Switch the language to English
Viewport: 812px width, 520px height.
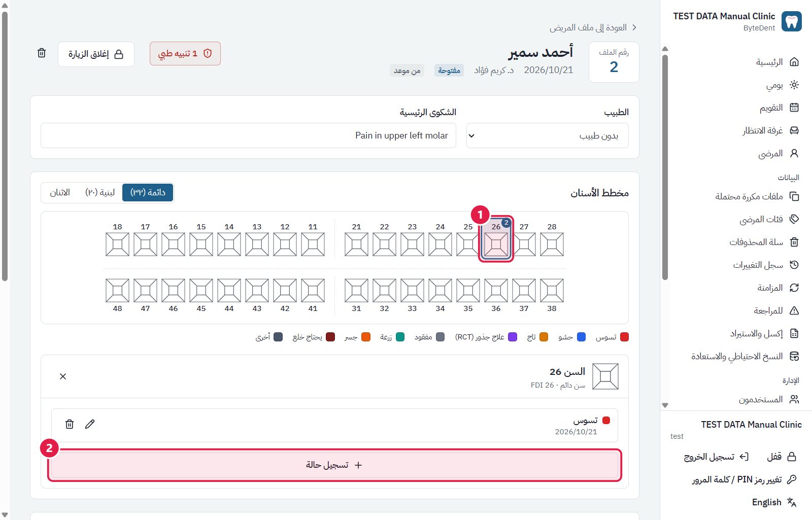(x=774, y=502)
